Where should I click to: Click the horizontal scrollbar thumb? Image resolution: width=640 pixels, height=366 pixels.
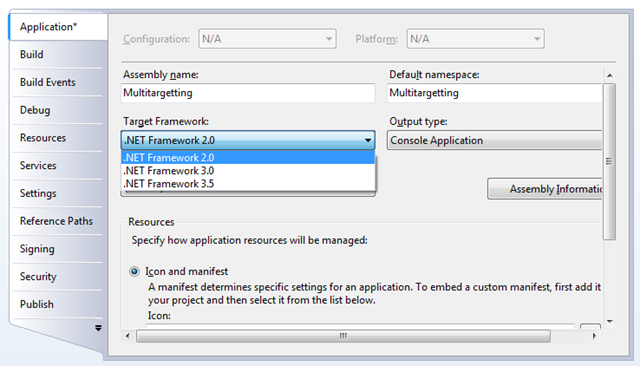[x=343, y=336]
